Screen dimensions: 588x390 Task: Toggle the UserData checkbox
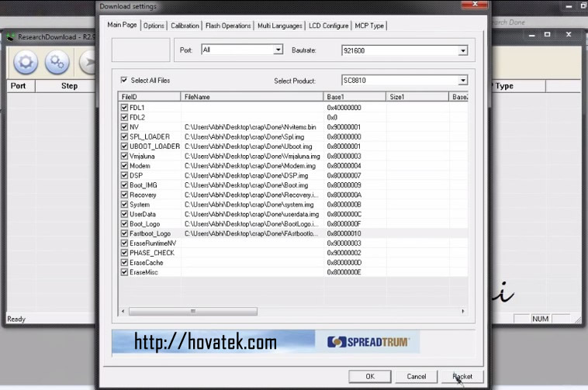click(x=125, y=214)
